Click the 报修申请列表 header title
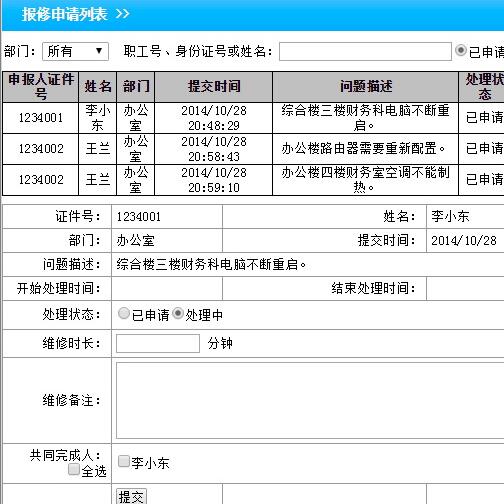This screenshot has width=504, height=504. 65,14
